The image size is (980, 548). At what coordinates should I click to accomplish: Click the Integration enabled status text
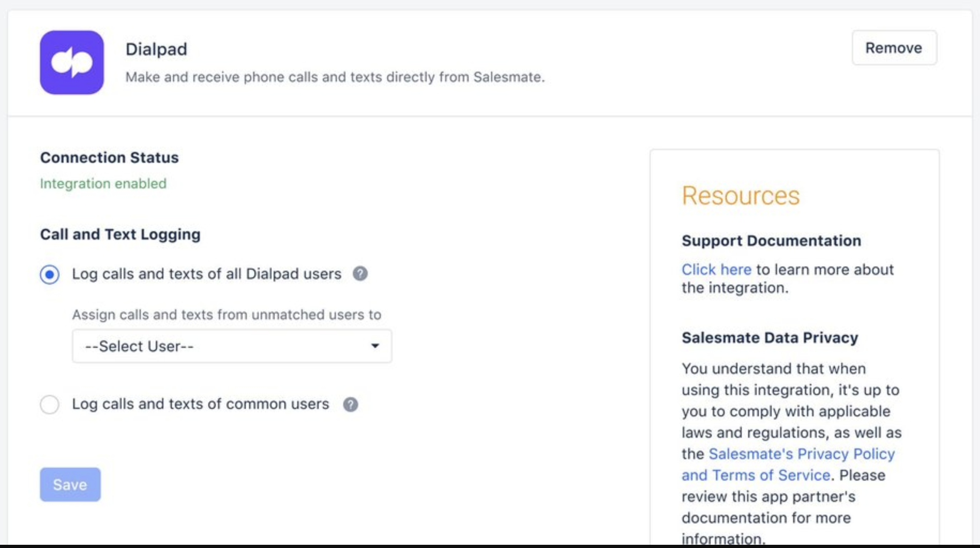tap(103, 184)
